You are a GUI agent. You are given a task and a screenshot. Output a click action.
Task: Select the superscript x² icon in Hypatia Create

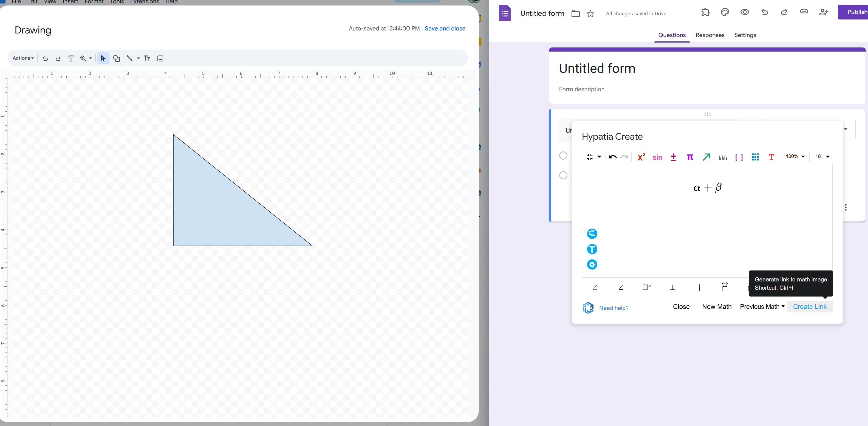[x=641, y=157]
